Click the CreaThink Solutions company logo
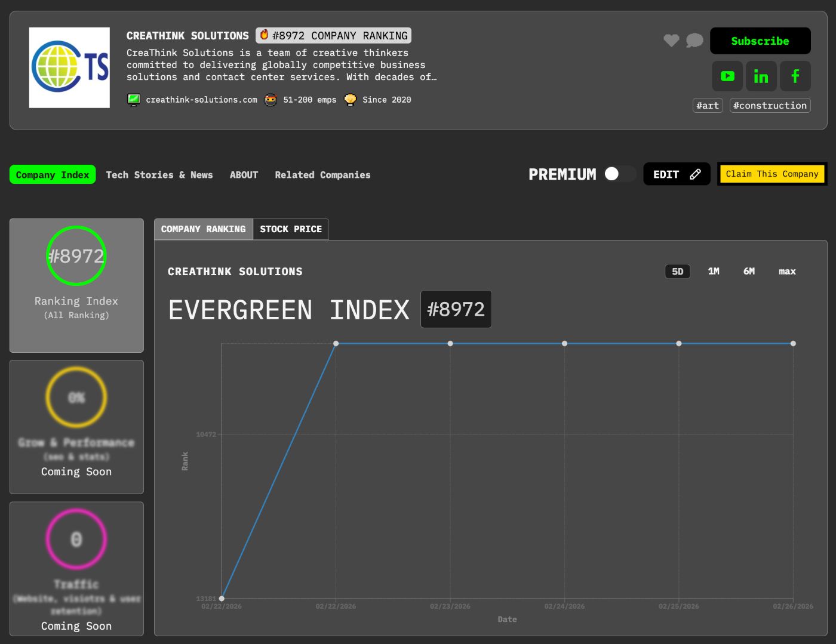 pyautogui.click(x=69, y=67)
